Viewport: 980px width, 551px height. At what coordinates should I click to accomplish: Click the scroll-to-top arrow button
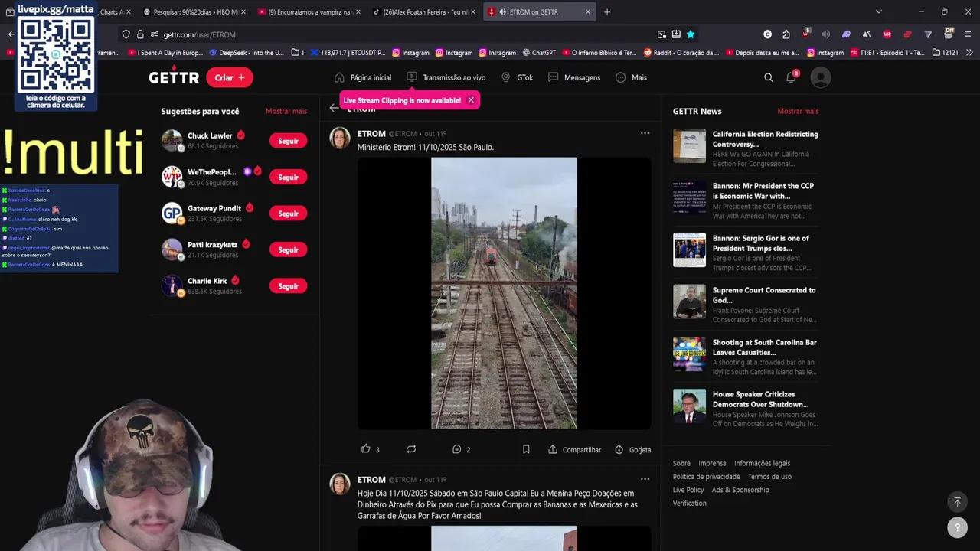(x=957, y=502)
